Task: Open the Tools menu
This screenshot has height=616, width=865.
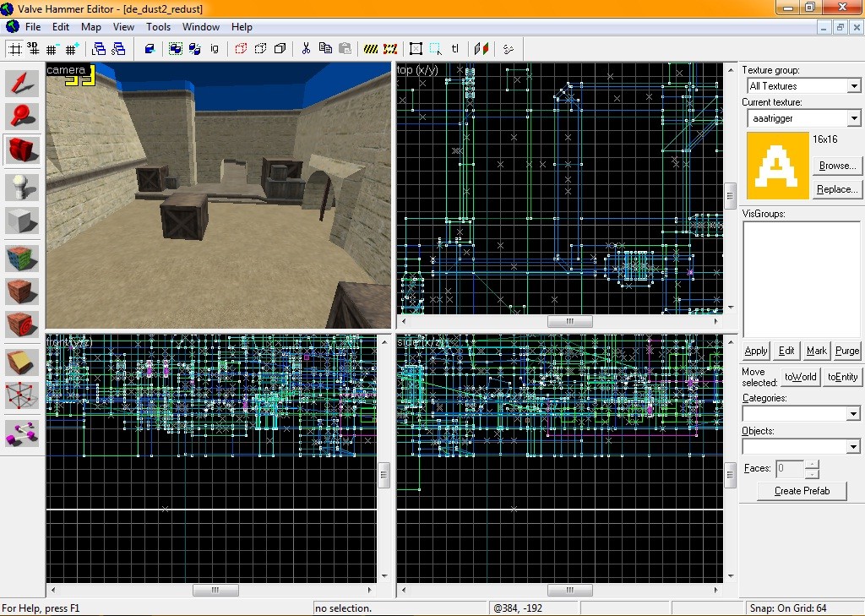Action: coord(158,27)
